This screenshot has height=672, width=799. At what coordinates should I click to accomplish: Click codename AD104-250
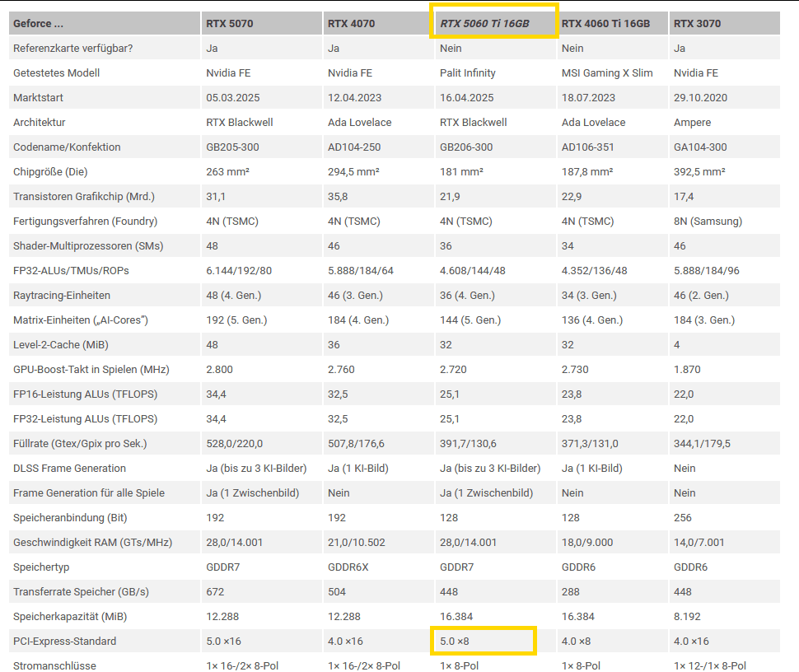[x=354, y=147]
